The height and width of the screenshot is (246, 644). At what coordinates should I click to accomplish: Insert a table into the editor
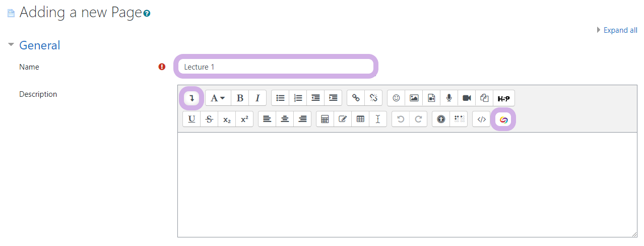[x=360, y=119]
